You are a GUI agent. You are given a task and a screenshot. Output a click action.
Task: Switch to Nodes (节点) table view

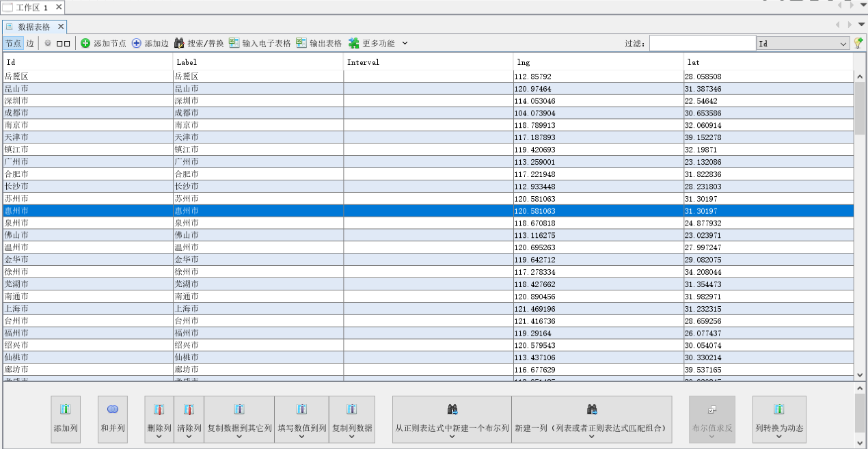pos(13,43)
